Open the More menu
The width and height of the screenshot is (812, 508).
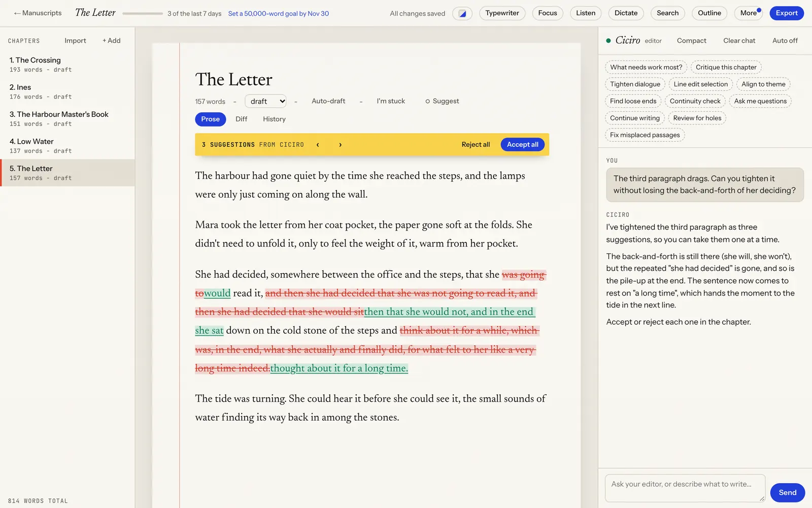(749, 13)
